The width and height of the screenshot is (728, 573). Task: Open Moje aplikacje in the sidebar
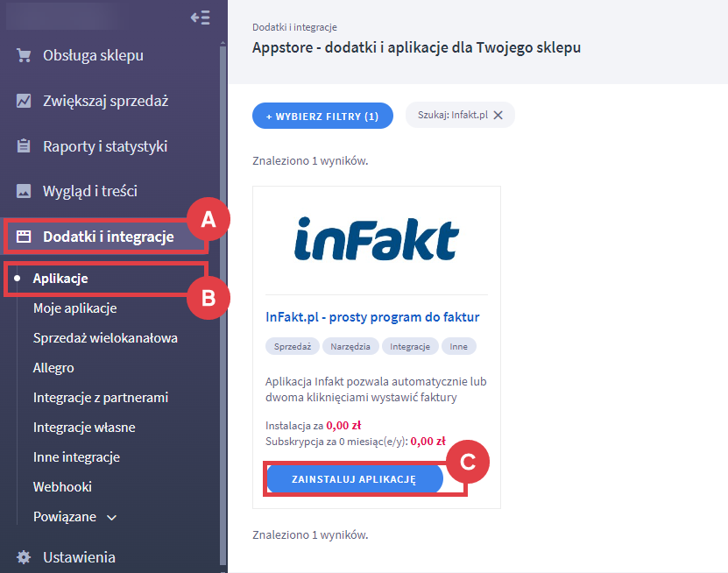(74, 308)
